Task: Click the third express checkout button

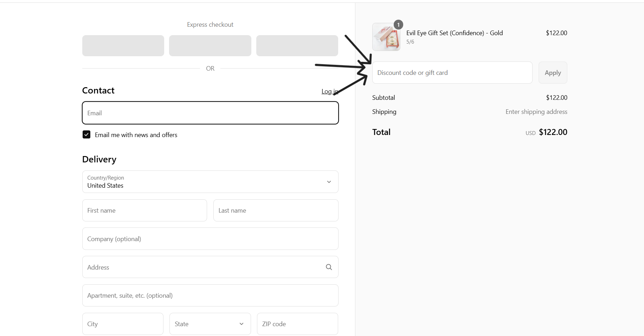Action: pos(297,46)
